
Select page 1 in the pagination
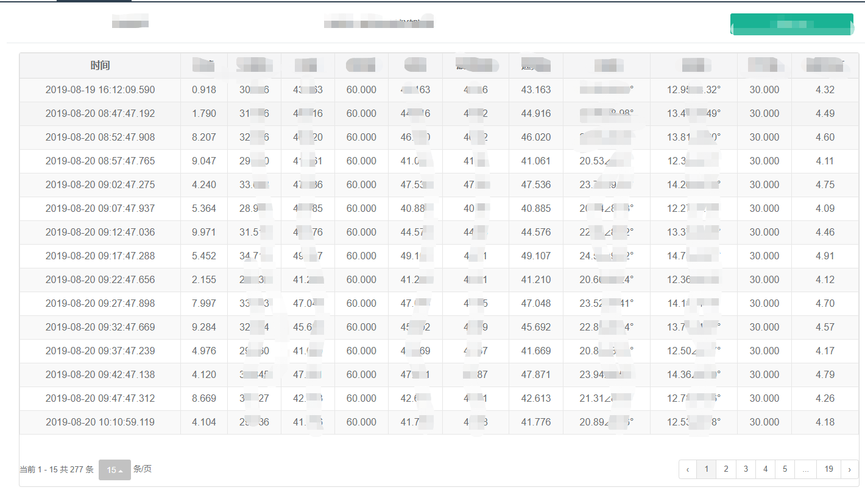(707, 469)
